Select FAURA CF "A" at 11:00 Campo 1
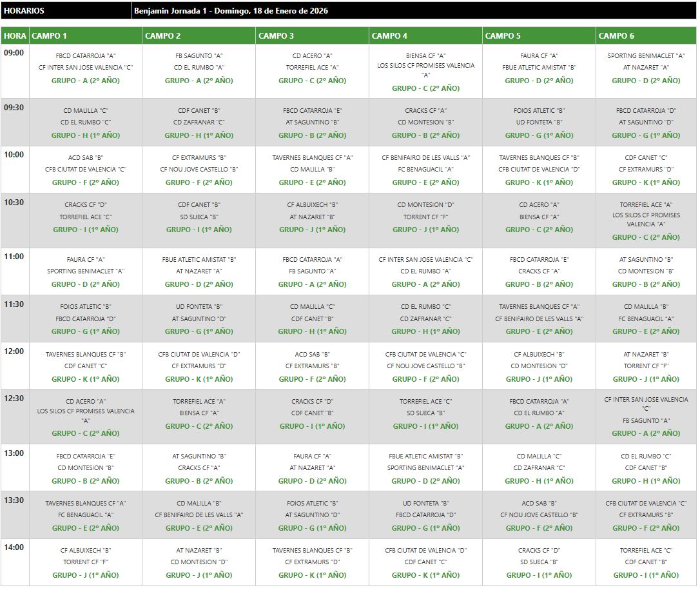The image size is (700, 590). [86, 260]
